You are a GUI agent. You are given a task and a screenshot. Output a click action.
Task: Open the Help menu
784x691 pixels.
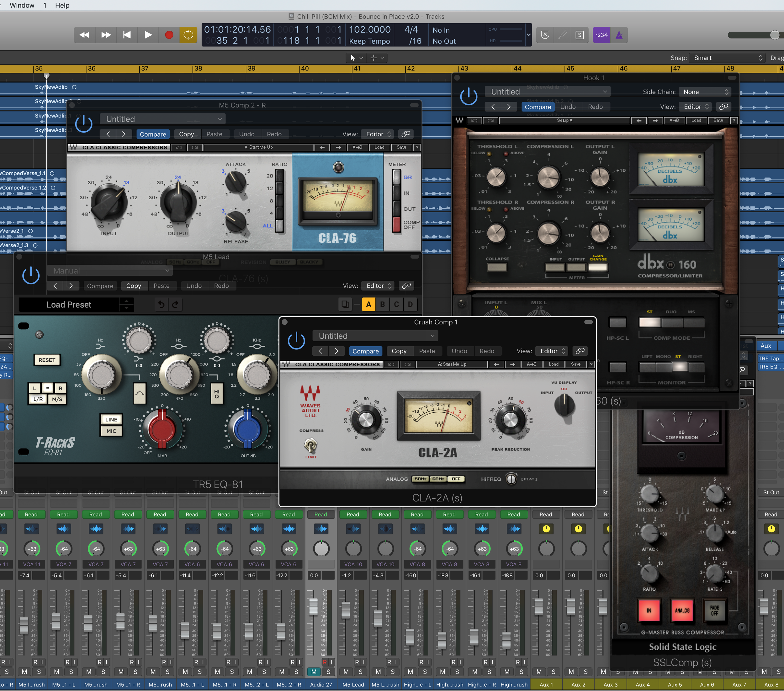point(62,5)
